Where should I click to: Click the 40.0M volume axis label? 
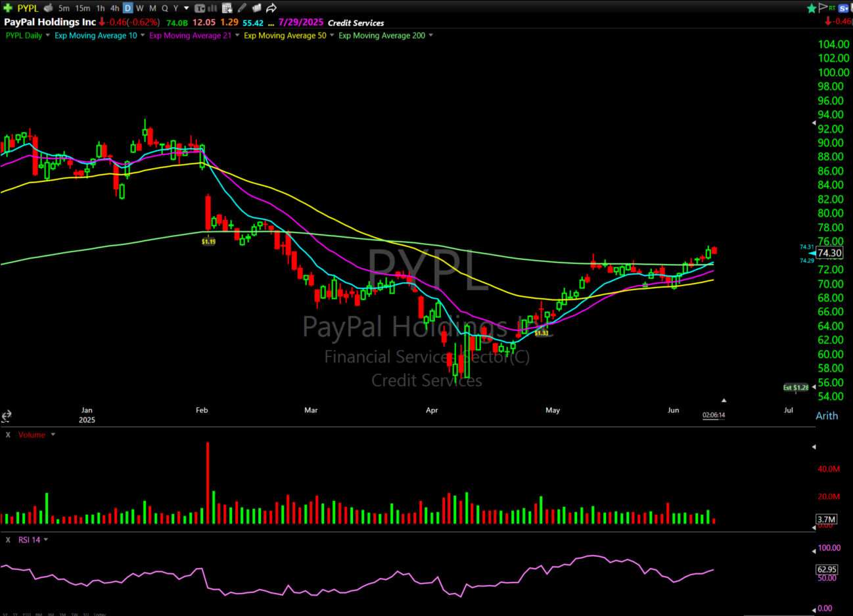829,469
